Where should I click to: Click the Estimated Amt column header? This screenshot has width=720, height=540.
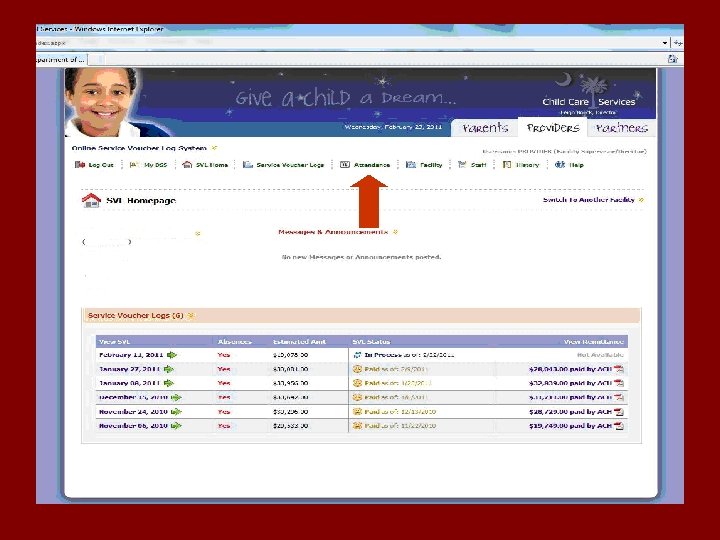coord(299,342)
